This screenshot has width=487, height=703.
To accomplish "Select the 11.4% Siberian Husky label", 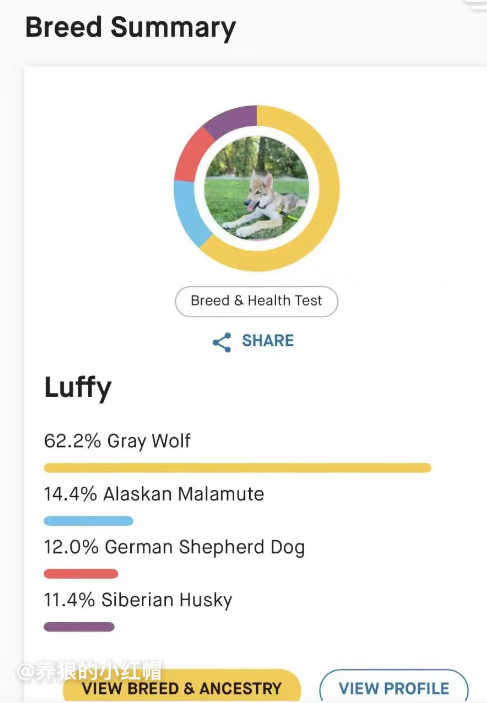I will click(138, 600).
